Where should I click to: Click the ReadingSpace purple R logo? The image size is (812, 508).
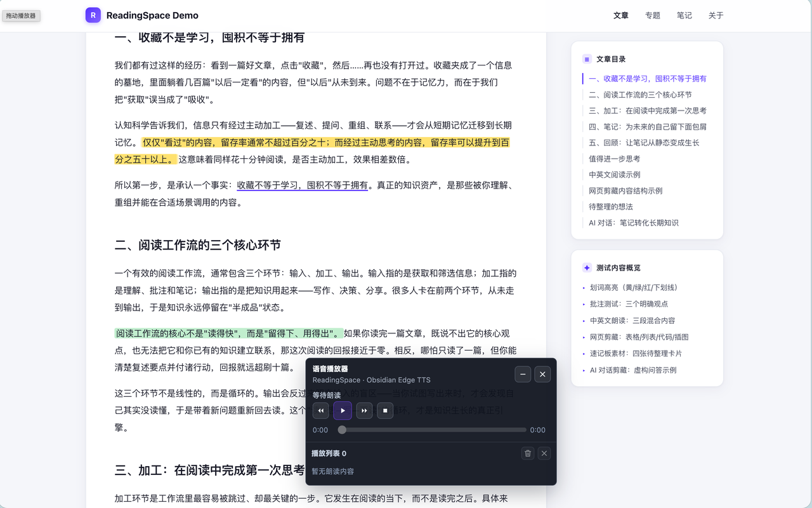[93, 15]
